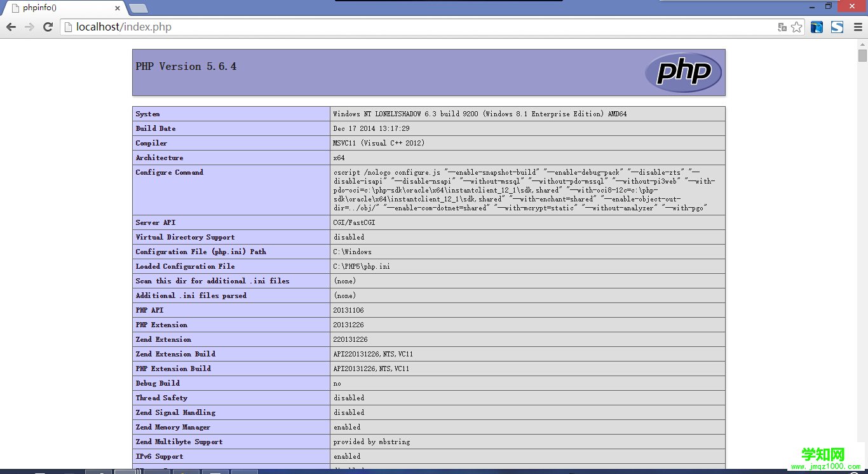Click the Configuration File (php.ini) Path label
The height and width of the screenshot is (474, 868).
(x=201, y=252)
